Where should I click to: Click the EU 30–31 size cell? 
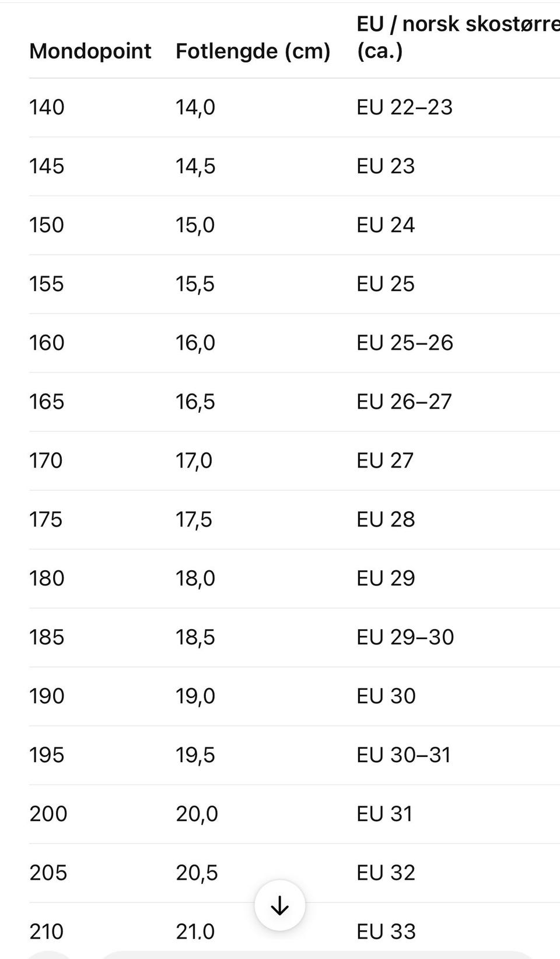404,755
